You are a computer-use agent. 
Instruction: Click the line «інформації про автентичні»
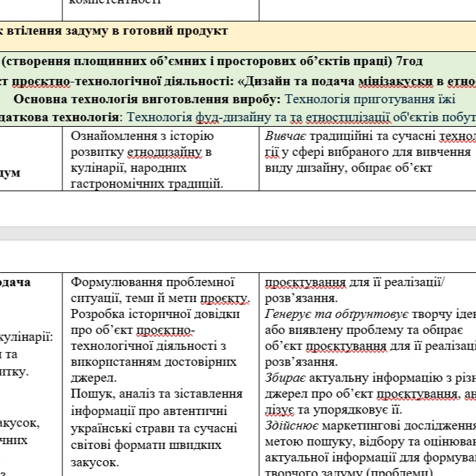149,411
